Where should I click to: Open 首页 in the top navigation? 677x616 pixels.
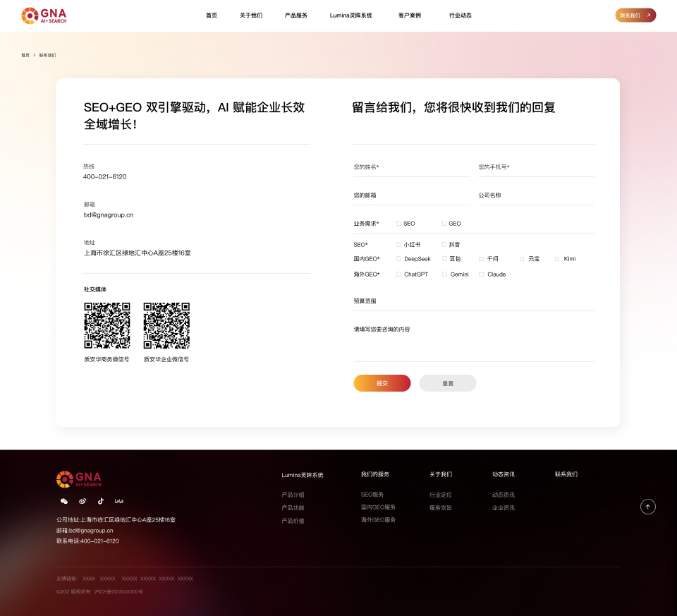212,16
